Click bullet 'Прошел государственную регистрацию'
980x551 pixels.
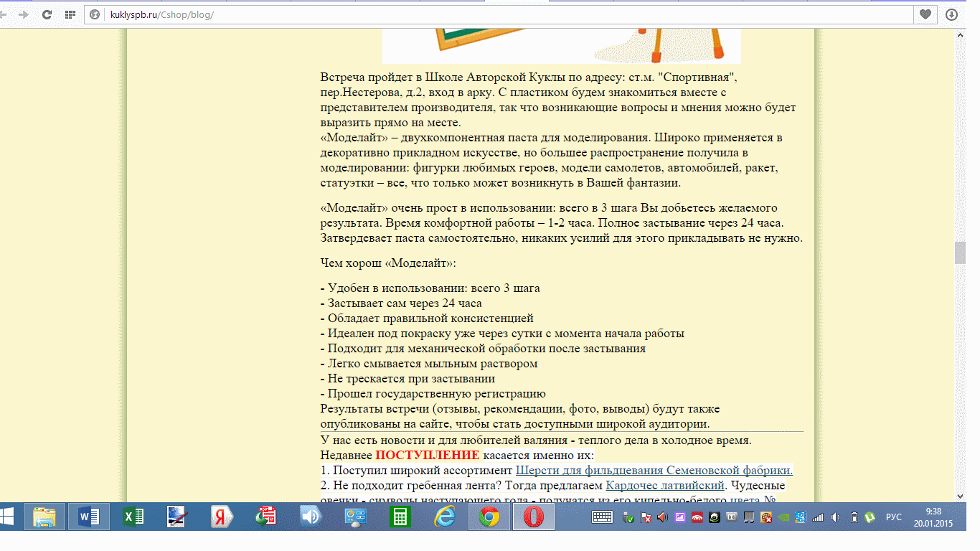(433, 394)
